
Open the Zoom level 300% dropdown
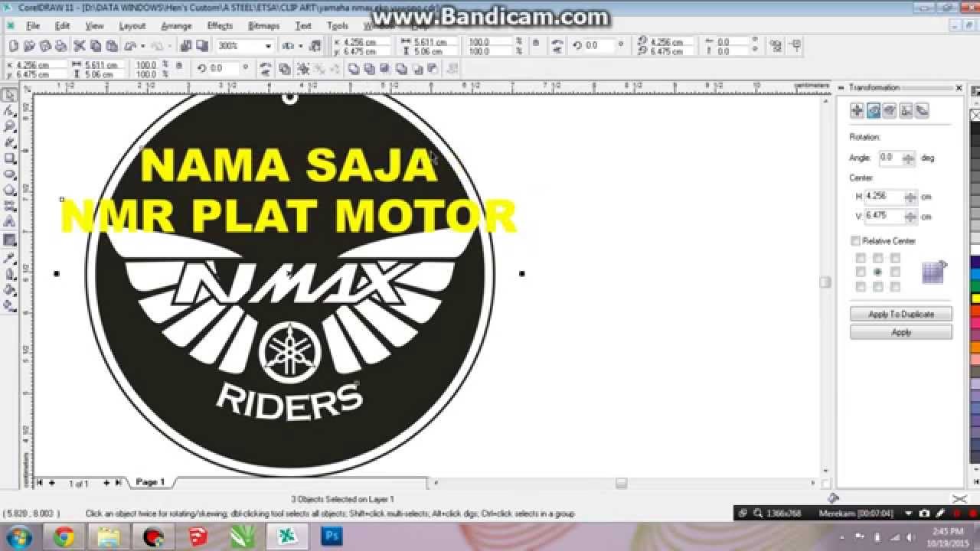[268, 46]
